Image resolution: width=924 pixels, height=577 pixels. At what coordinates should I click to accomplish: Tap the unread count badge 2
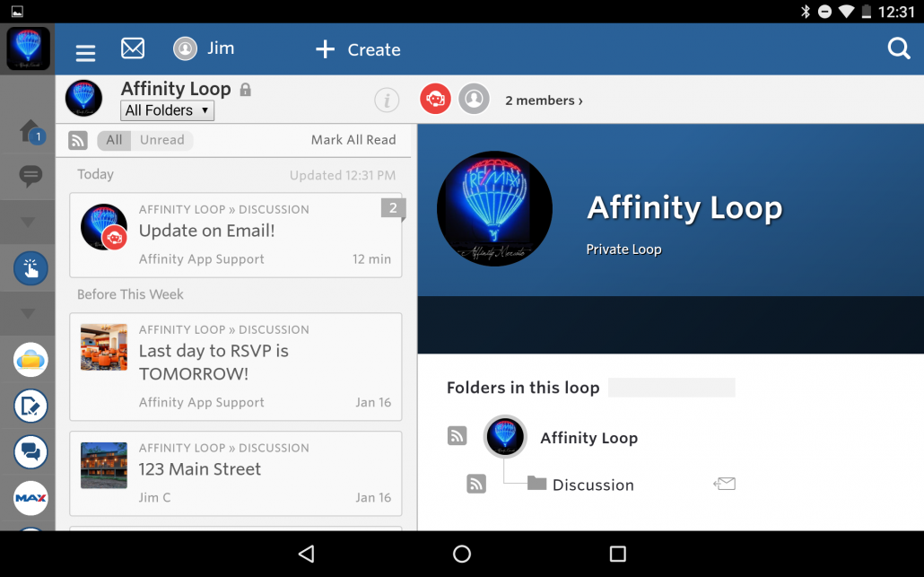(x=393, y=208)
